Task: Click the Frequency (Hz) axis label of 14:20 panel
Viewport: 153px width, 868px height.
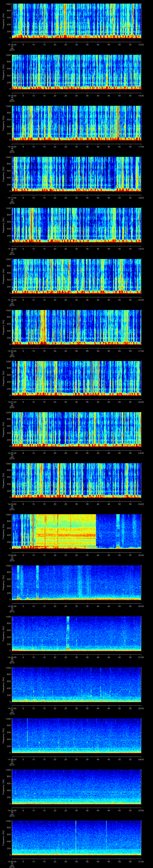Action: click(4, 327)
